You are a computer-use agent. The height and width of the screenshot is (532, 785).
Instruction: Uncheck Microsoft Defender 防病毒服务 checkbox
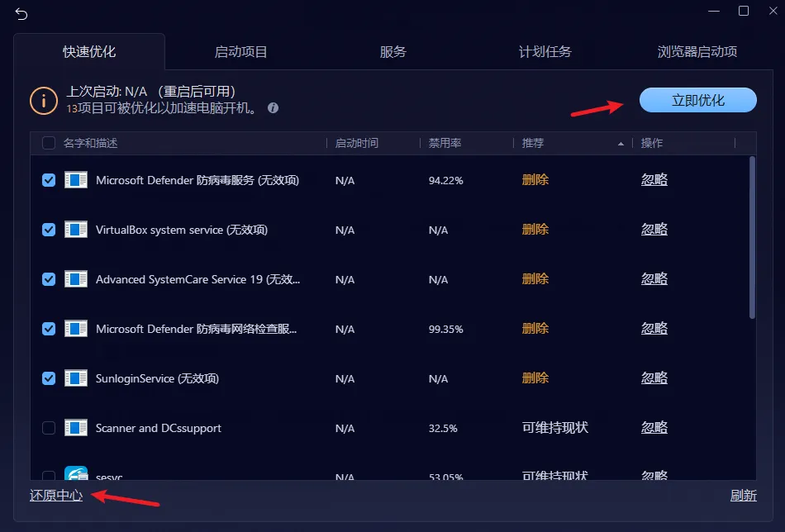tap(49, 180)
